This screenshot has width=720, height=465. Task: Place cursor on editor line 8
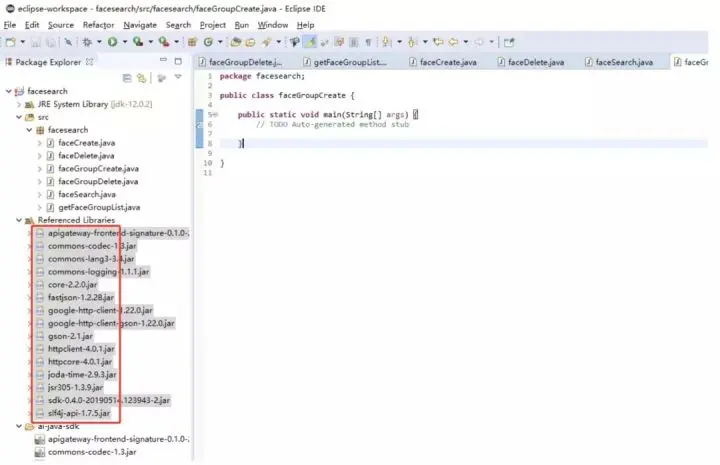pos(464,144)
